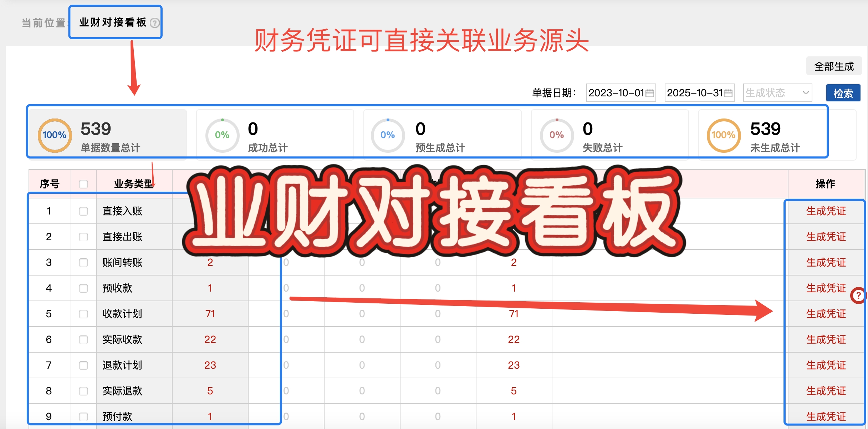Click the 0% ring for 失败总计

[557, 135]
